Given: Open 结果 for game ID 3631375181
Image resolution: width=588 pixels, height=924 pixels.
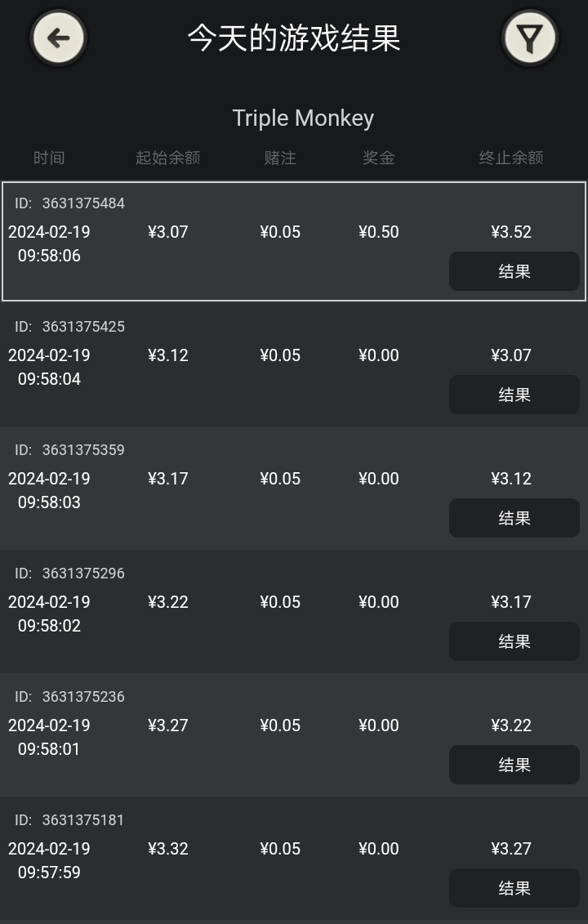Looking at the screenshot, I should pos(514,888).
